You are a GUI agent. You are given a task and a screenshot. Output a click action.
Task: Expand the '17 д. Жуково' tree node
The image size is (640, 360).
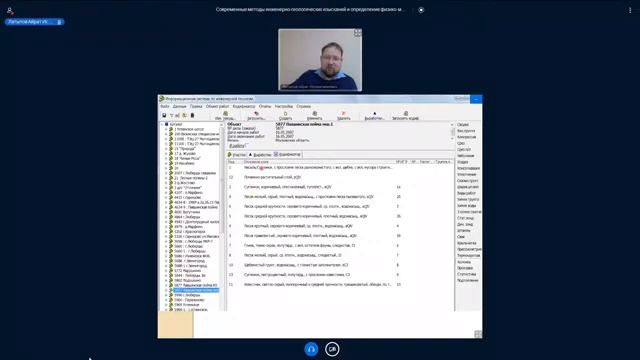(x=166, y=153)
